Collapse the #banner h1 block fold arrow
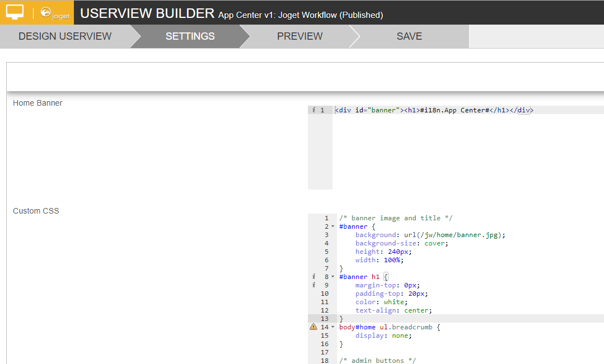The width and height of the screenshot is (604, 364). pyautogui.click(x=333, y=277)
